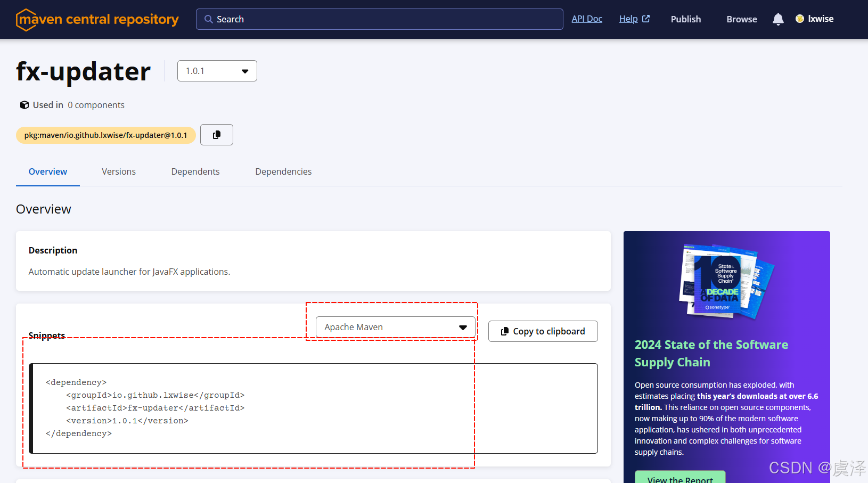Go to Browse page
868x483 pixels.
click(x=742, y=19)
